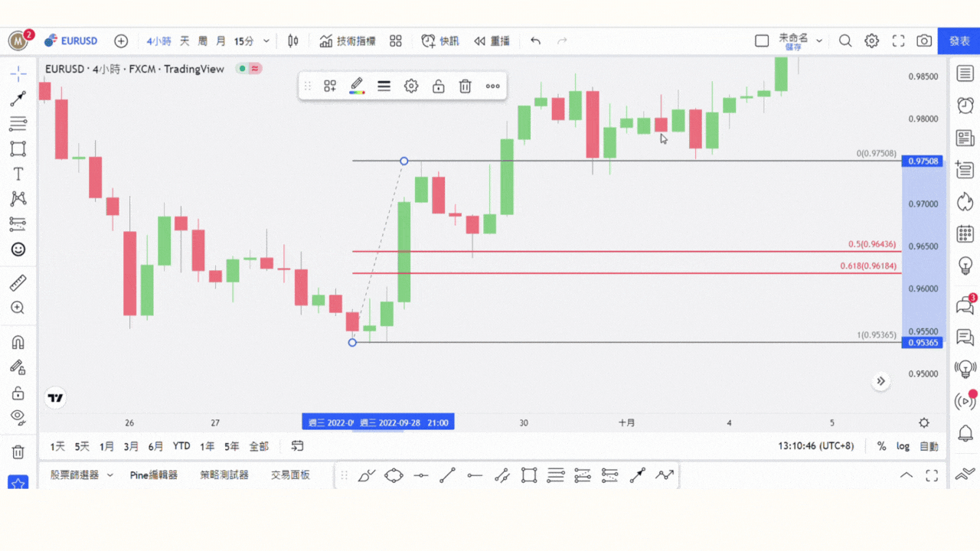
Task: Open the alerts clock icon
Action: click(965, 106)
